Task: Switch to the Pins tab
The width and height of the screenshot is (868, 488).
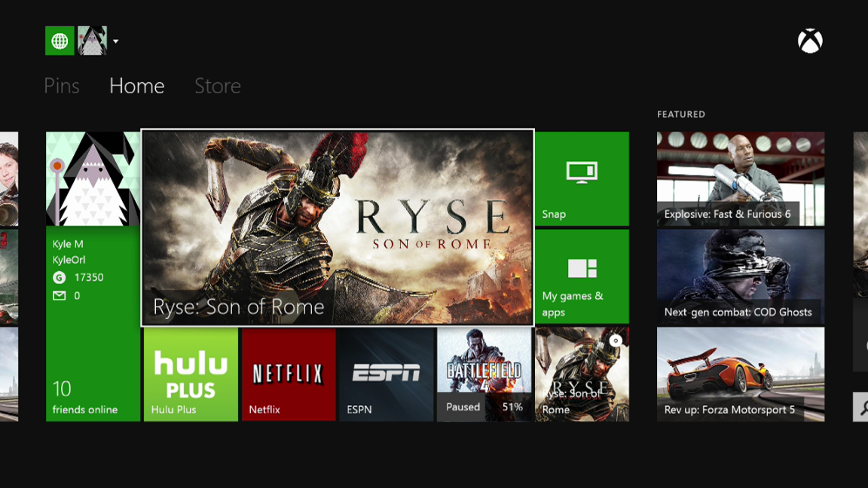Action: [x=62, y=85]
